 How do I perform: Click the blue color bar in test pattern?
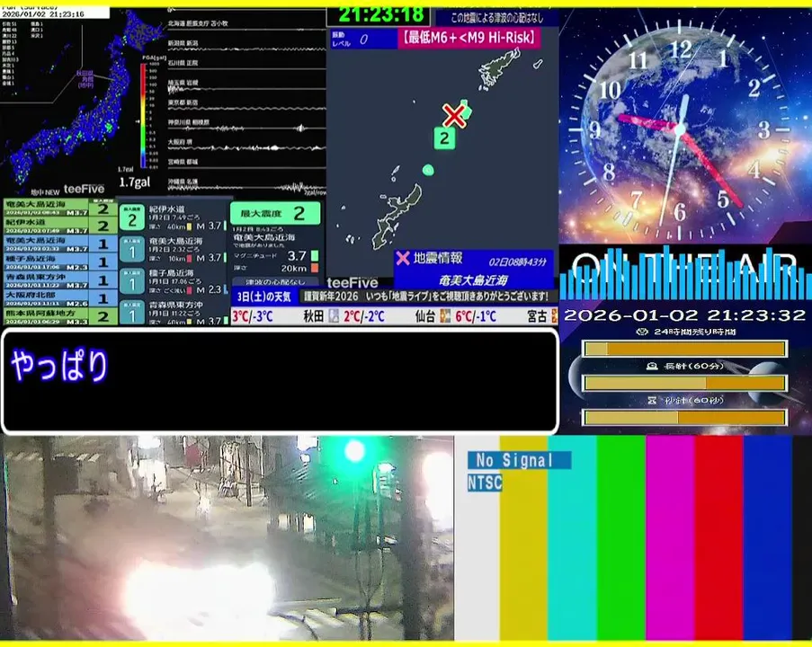[767, 538]
